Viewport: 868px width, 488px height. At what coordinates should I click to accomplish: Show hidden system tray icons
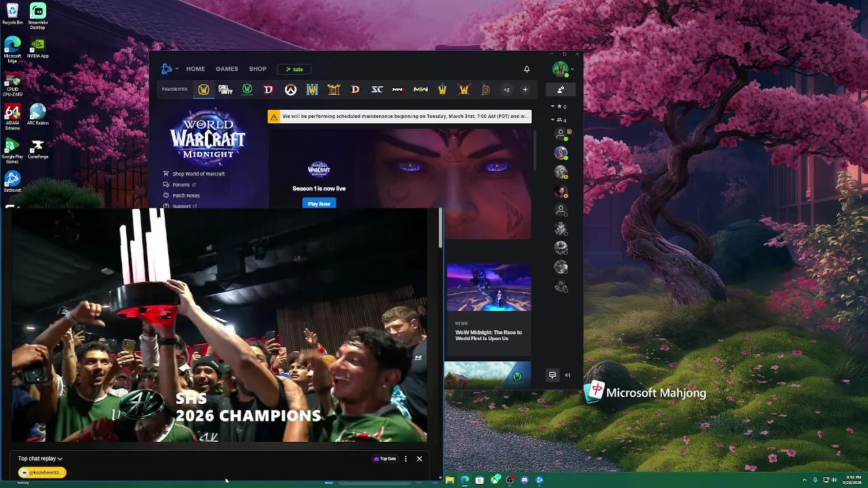tap(804, 481)
